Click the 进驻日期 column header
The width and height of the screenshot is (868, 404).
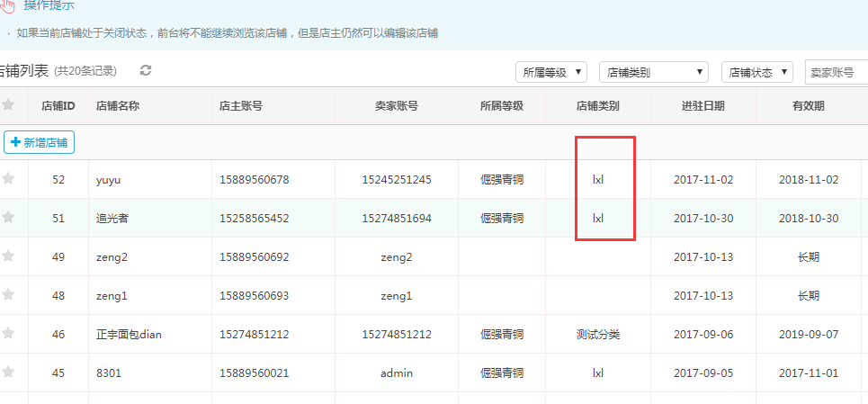tap(702, 106)
